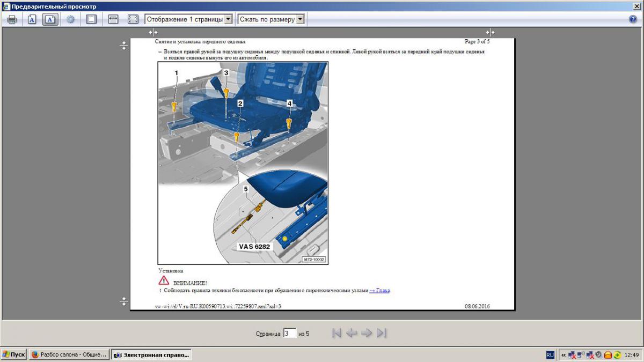Go to the next page arrow
644x362 pixels.
(x=367, y=333)
